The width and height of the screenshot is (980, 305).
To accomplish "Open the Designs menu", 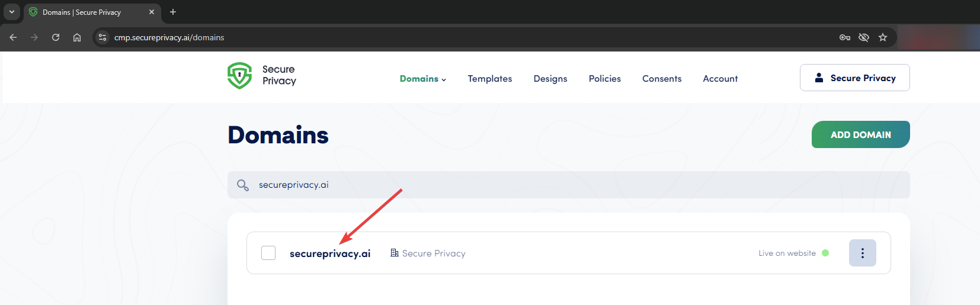I will [550, 79].
